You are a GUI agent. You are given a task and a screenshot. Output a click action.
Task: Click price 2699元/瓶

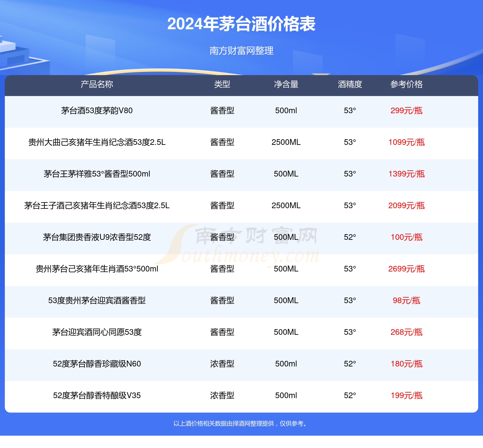pyautogui.click(x=407, y=269)
